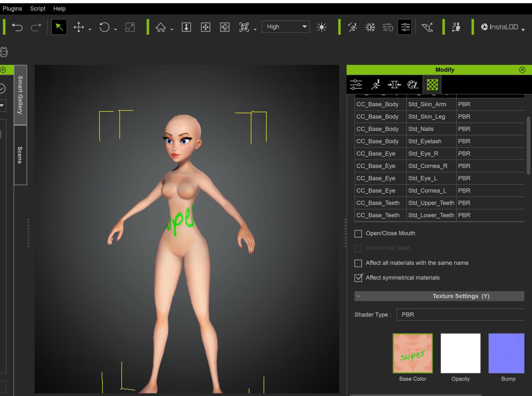The height and width of the screenshot is (396, 532).
Task: Select the Std_Cornea_L material row
Action: click(439, 191)
